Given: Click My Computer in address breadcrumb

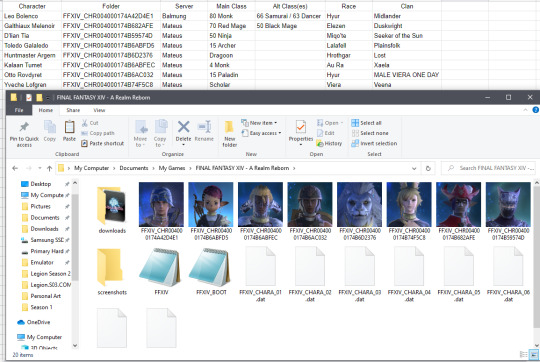Looking at the screenshot, I should tap(91, 168).
